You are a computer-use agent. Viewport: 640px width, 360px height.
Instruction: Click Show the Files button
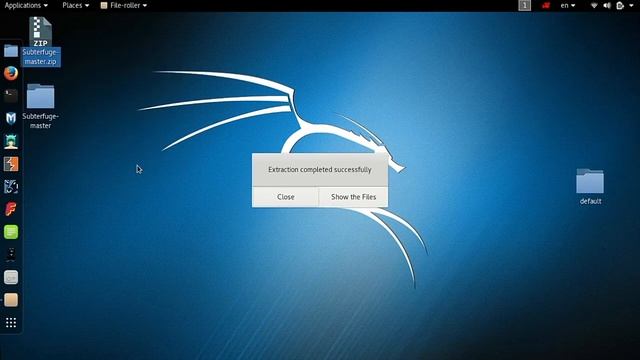(353, 197)
